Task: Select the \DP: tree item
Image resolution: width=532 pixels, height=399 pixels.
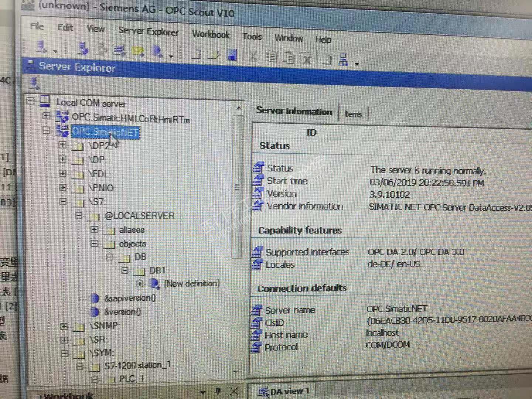Action: point(98,160)
